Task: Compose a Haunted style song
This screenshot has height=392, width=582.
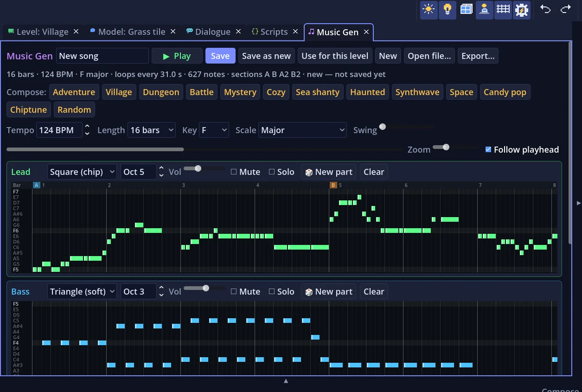Action: click(368, 92)
